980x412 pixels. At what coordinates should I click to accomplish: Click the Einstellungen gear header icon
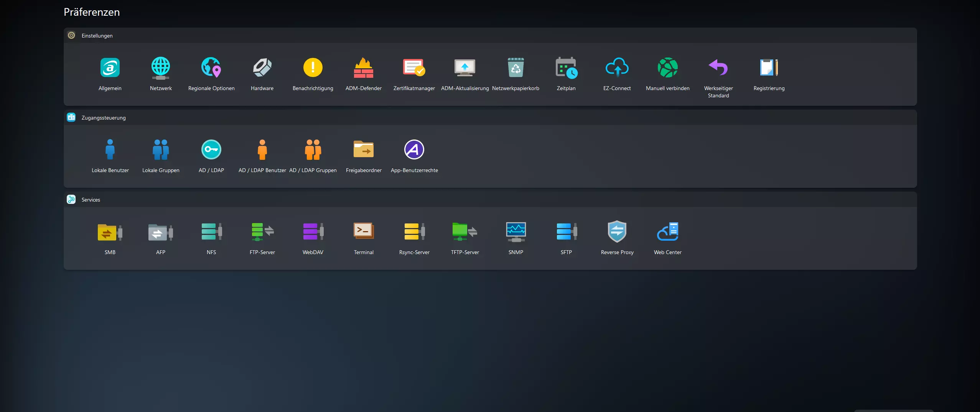point(71,36)
